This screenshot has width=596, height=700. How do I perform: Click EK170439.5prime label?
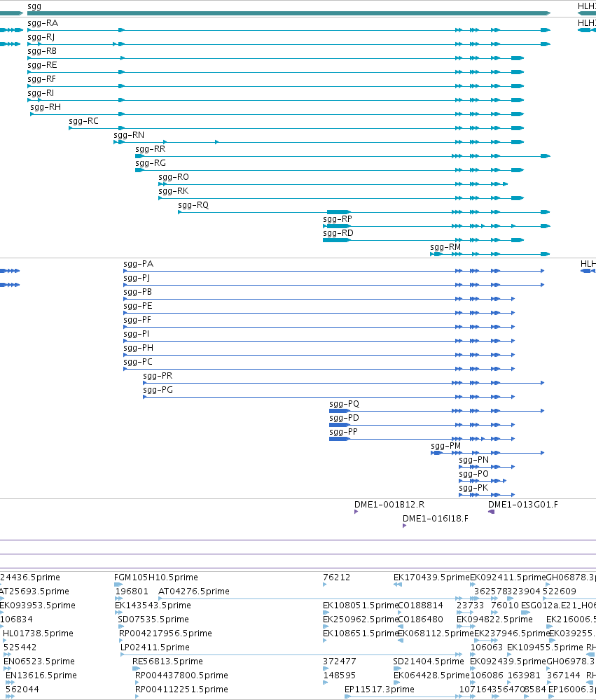point(431,577)
